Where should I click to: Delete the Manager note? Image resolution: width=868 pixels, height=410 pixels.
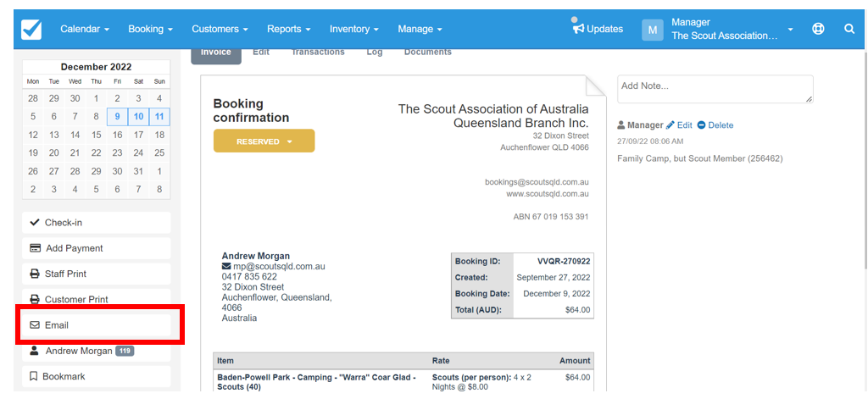coord(715,125)
